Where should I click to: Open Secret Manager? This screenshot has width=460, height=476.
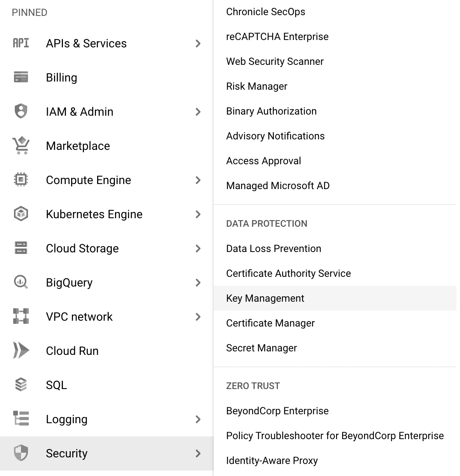(261, 348)
